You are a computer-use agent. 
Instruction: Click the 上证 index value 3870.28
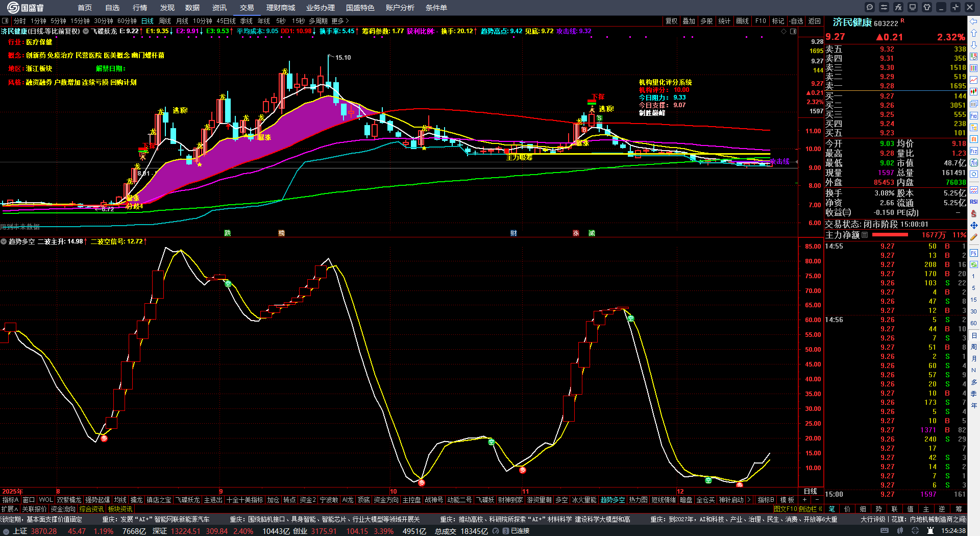(44, 531)
